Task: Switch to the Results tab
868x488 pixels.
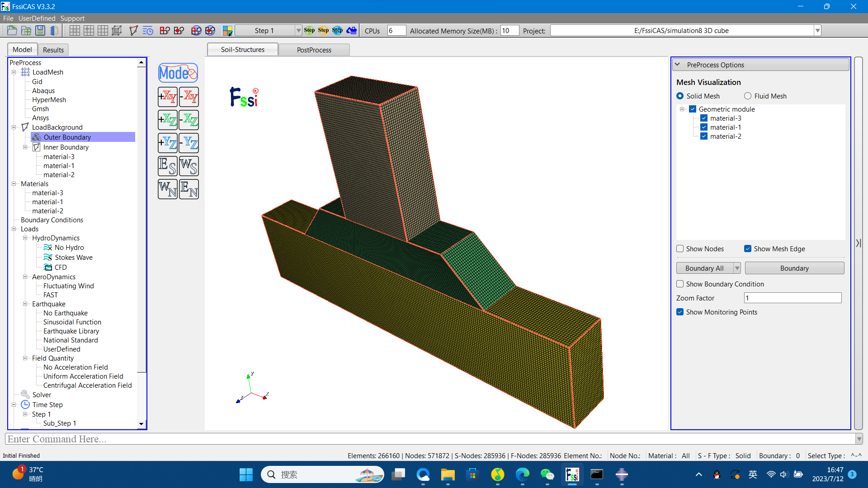Action: click(53, 50)
